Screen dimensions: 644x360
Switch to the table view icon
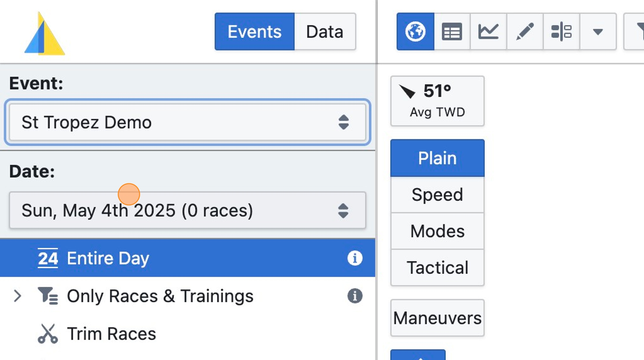pyautogui.click(x=452, y=31)
